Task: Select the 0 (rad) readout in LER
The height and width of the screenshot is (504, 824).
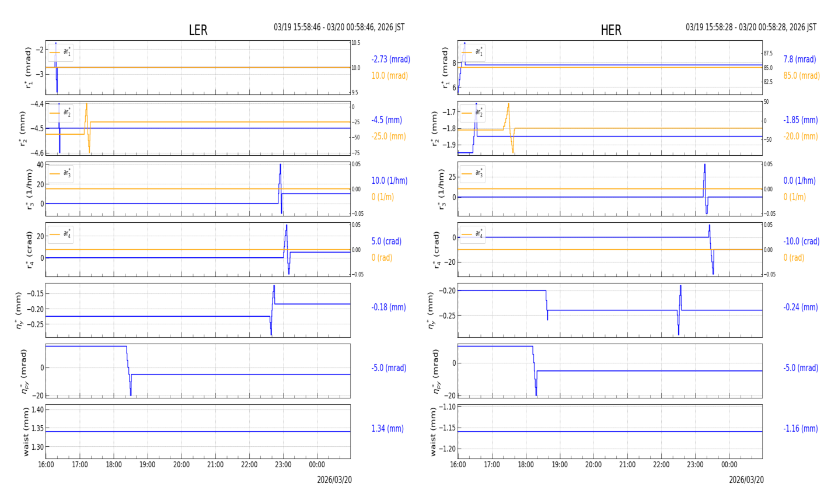Action: [382, 258]
